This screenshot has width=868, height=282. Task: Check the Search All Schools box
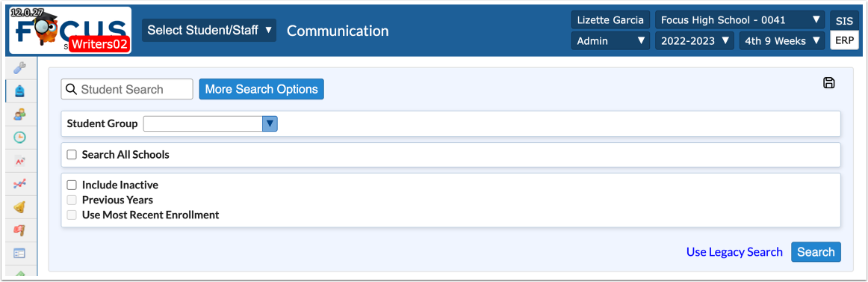[x=72, y=155]
